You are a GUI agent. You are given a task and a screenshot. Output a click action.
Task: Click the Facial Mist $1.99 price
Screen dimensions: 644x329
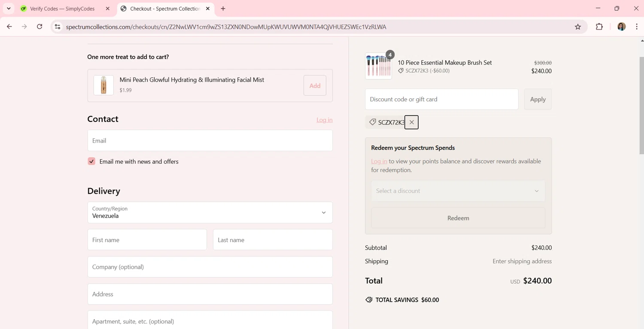(x=126, y=90)
